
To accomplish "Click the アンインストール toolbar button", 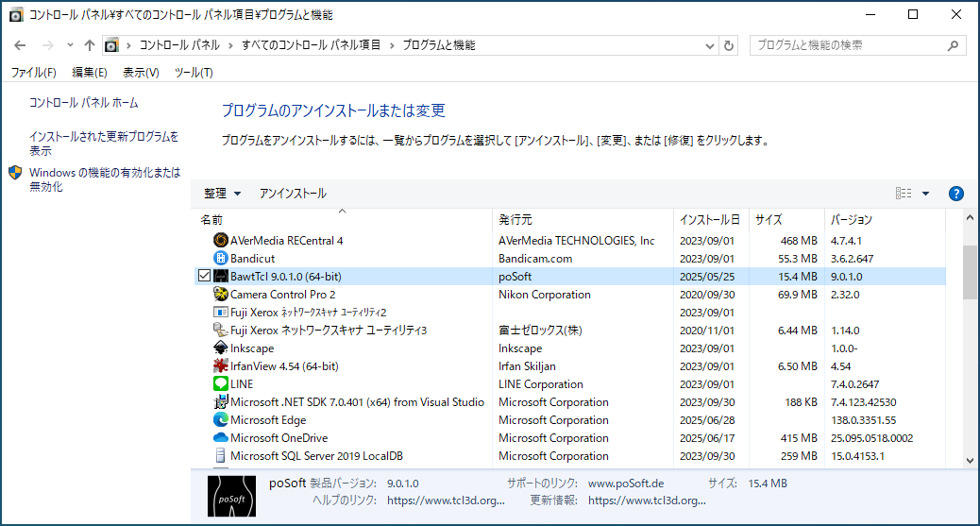I will click(293, 194).
